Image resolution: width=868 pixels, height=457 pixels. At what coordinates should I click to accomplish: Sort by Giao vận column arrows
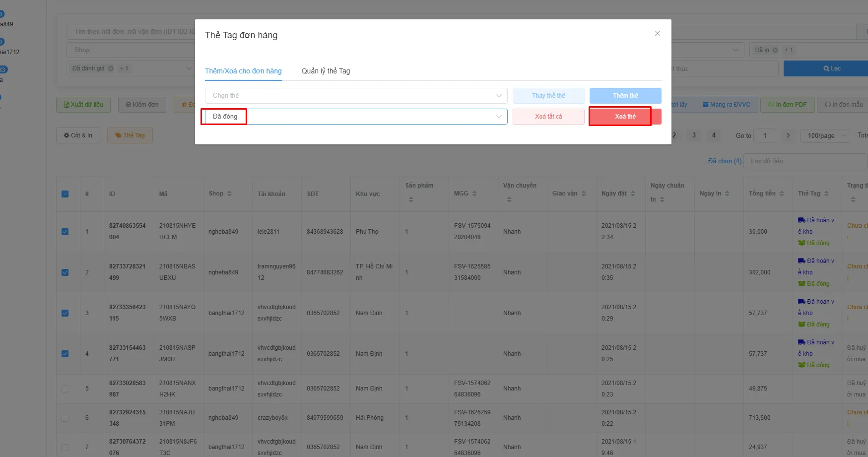coord(584,194)
